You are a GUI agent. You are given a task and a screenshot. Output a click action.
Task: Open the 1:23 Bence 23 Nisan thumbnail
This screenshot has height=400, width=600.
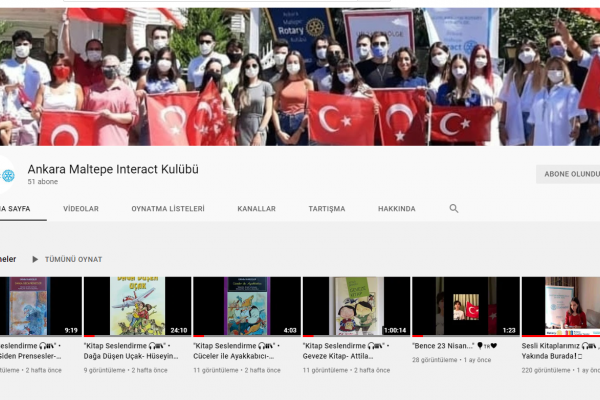466,306
